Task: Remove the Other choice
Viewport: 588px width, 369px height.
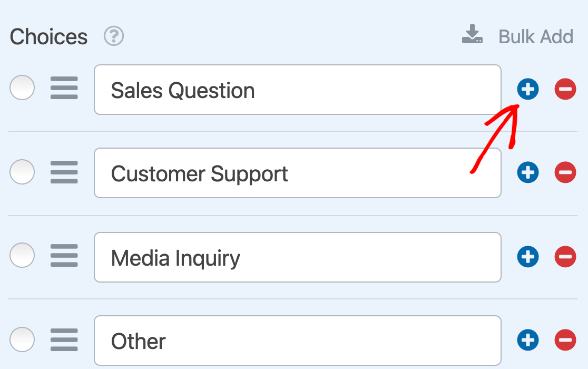Action: click(x=565, y=340)
